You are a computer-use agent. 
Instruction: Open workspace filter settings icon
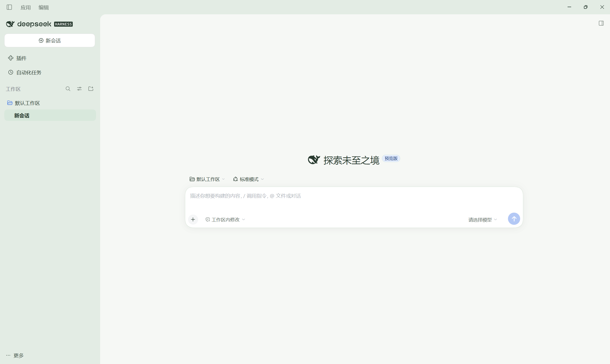tap(79, 89)
